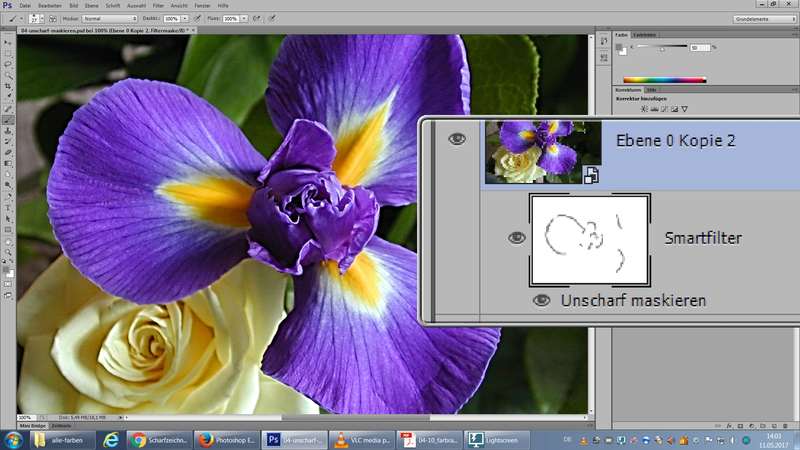Open the Grundelemente workspace dropdown
Image resolution: width=800 pixels, height=450 pixels.
pos(762,18)
